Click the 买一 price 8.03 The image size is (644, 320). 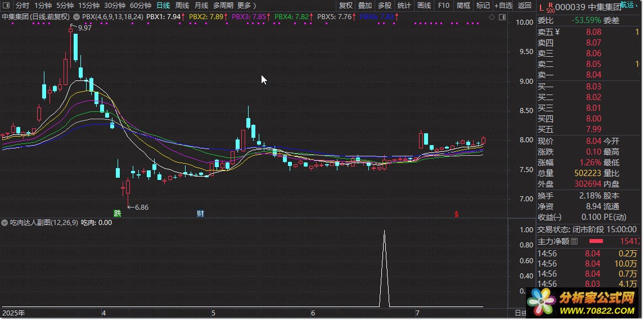593,87
